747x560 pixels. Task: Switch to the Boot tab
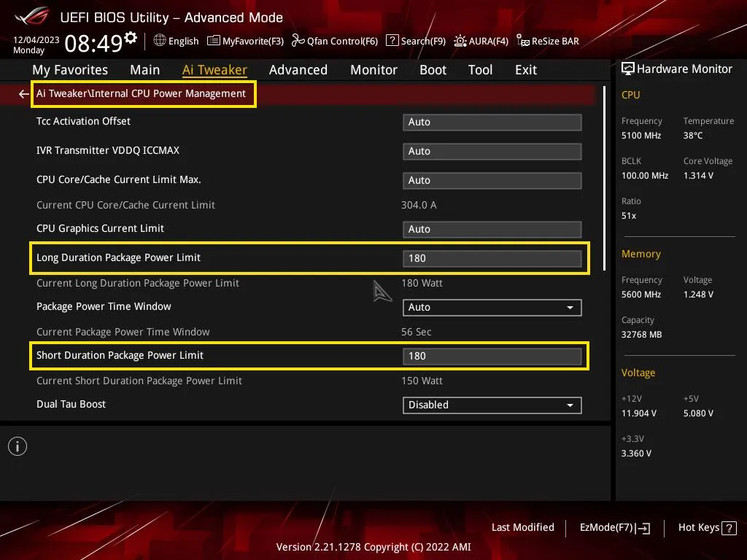pos(433,70)
